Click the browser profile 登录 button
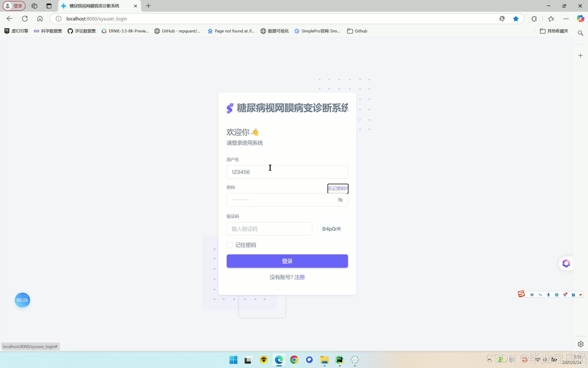 14,6
